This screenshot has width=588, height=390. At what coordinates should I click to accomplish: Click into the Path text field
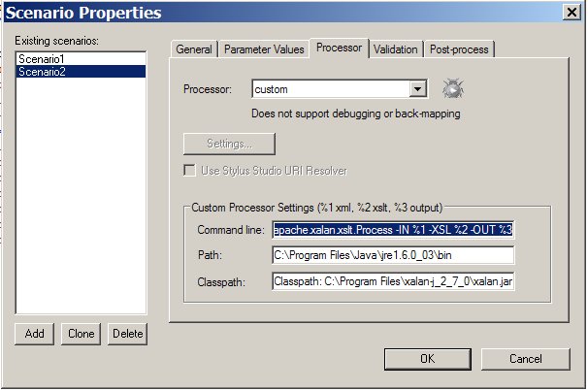[392, 256]
